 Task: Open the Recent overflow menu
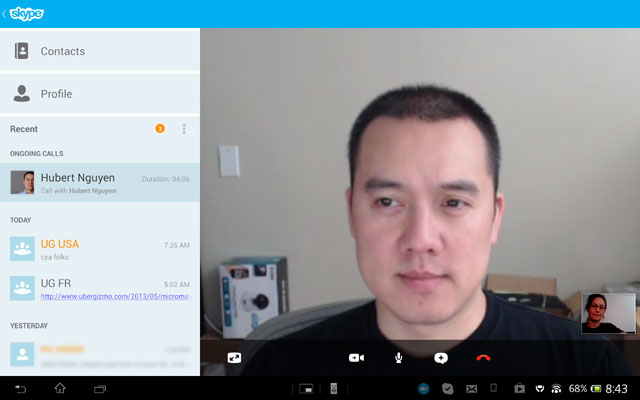pyautogui.click(x=184, y=129)
